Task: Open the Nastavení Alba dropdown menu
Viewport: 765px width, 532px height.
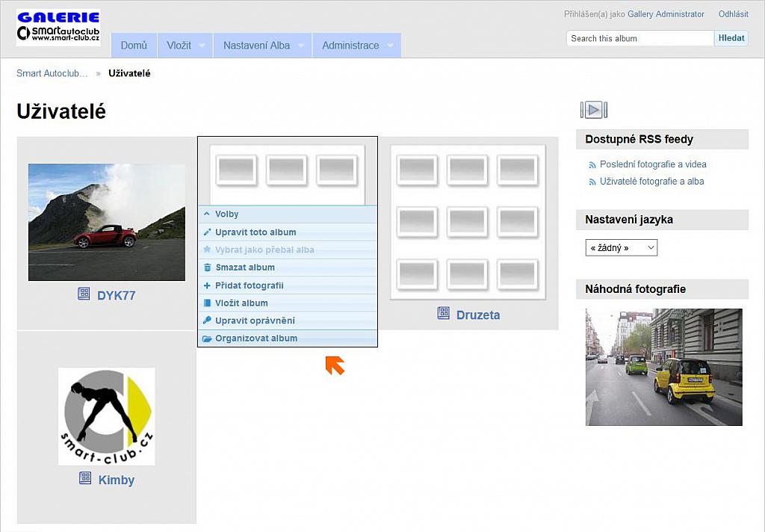Action: tap(262, 46)
